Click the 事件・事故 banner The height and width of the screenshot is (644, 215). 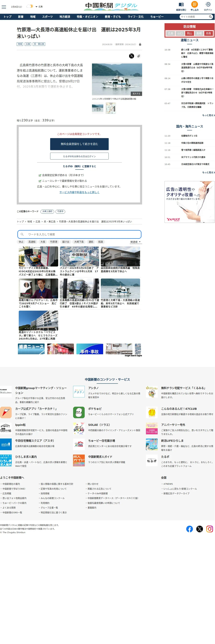click(x=89, y=349)
